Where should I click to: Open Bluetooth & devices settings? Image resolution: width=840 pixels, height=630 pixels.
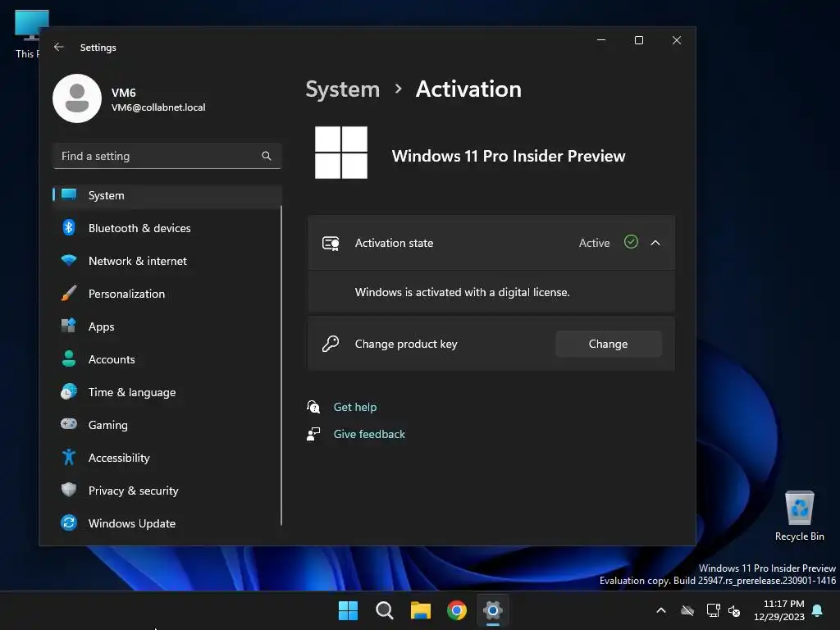[167, 228]
